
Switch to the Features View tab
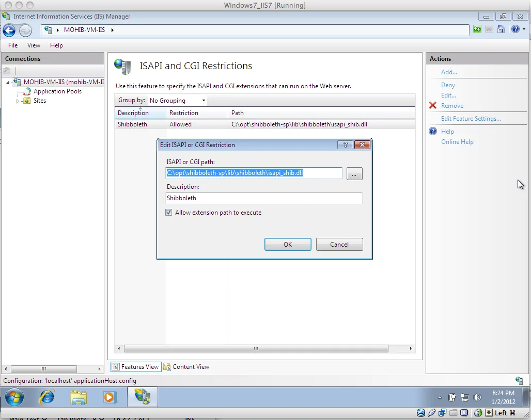(136, 367)
